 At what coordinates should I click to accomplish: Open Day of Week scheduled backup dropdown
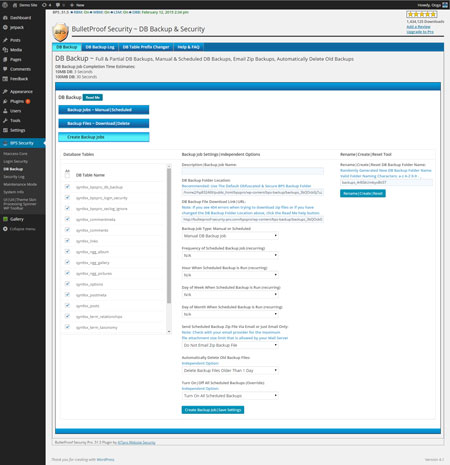230,295
